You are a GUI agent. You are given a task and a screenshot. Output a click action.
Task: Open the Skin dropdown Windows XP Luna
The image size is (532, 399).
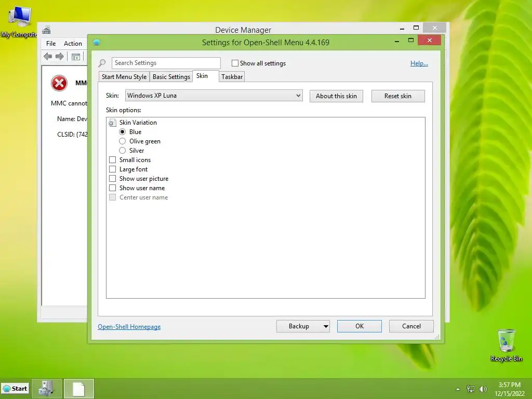(x=214, y=96)
